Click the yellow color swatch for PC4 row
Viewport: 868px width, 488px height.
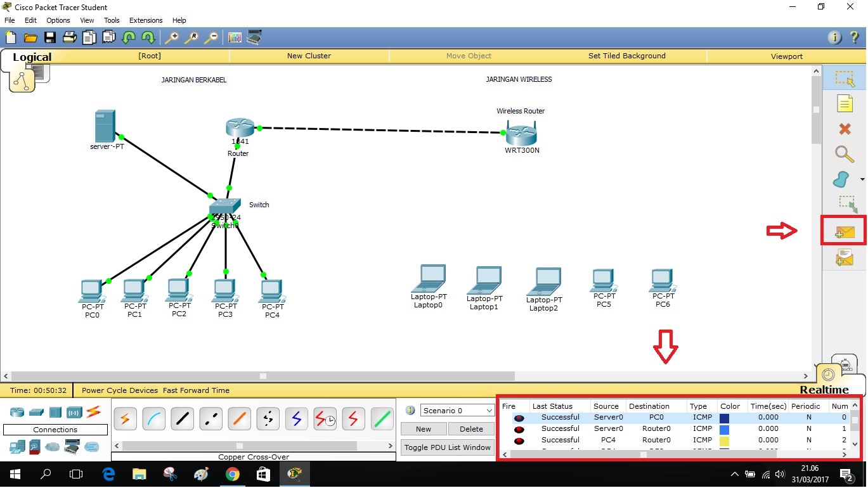(x=724, y=440)
